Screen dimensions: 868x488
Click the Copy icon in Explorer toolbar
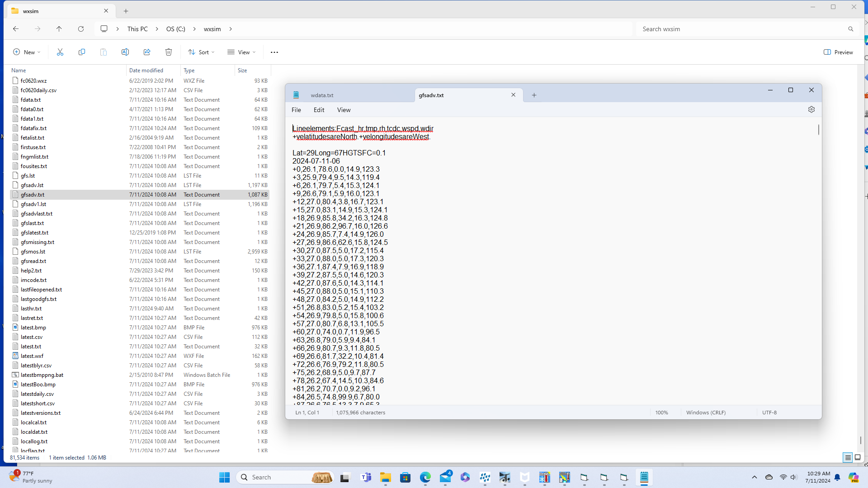tap(82, 52)
